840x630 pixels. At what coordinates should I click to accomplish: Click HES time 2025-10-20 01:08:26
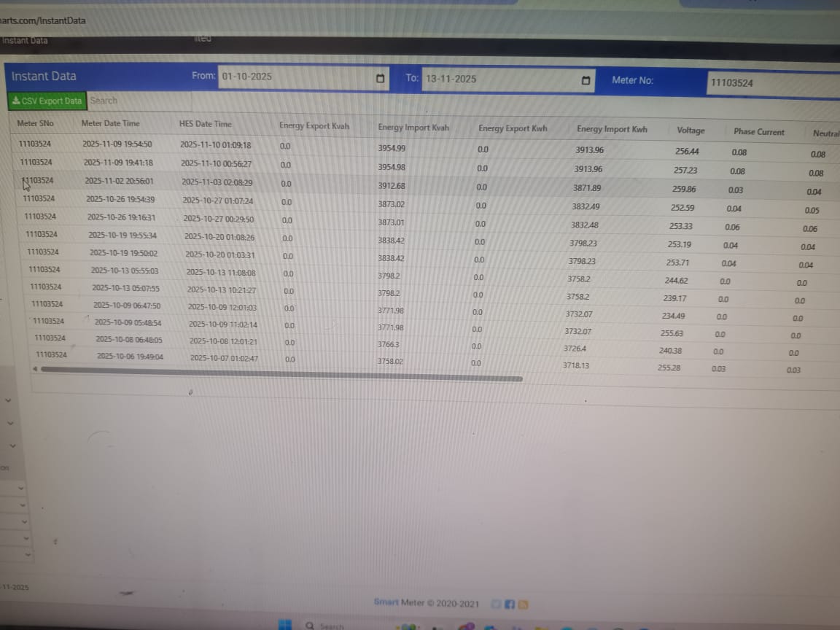tap(219, 237)
